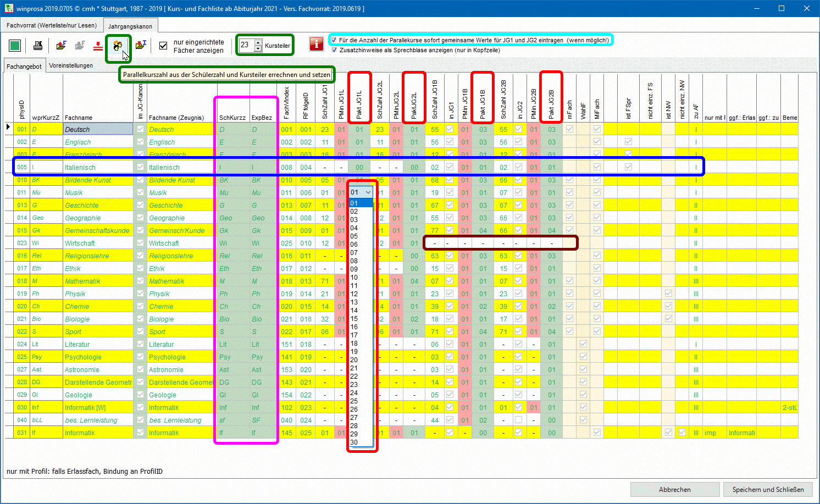Click the folder icon with blue F
The height and width of the screenshot is (504, 820).
tap(61, 45)
